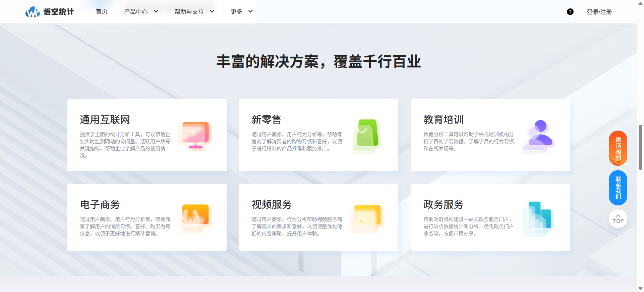Open the 邀请福利 floating button

coord(618,148)
